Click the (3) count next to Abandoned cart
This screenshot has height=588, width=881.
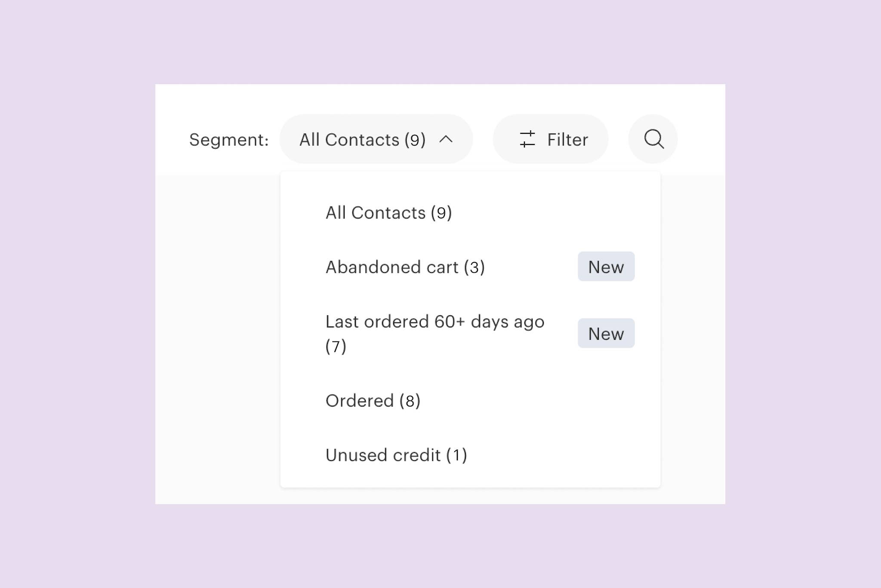[x=474, y=267]
